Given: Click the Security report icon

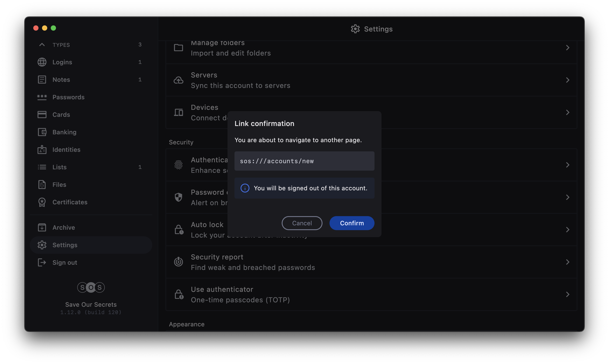Looking at the screenshot, I should (178, 262).
